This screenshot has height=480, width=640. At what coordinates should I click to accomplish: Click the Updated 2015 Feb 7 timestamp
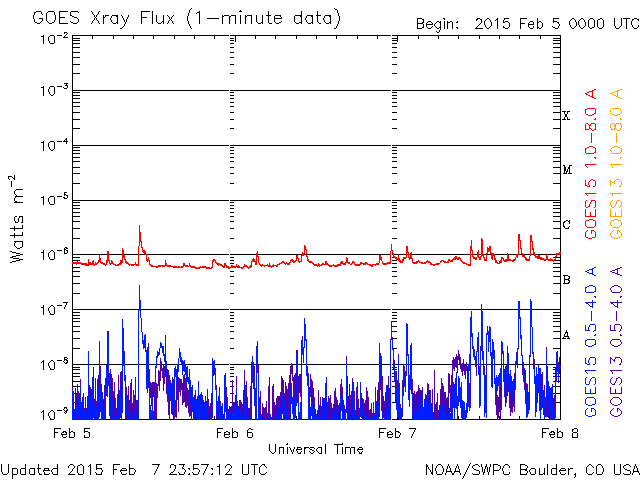(134, 469)
